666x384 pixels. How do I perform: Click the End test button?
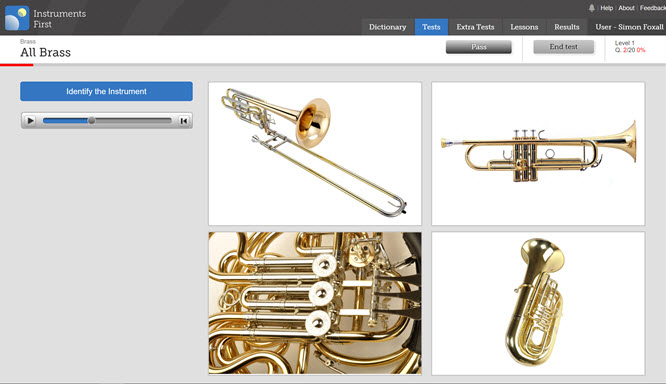pos(564,47)
